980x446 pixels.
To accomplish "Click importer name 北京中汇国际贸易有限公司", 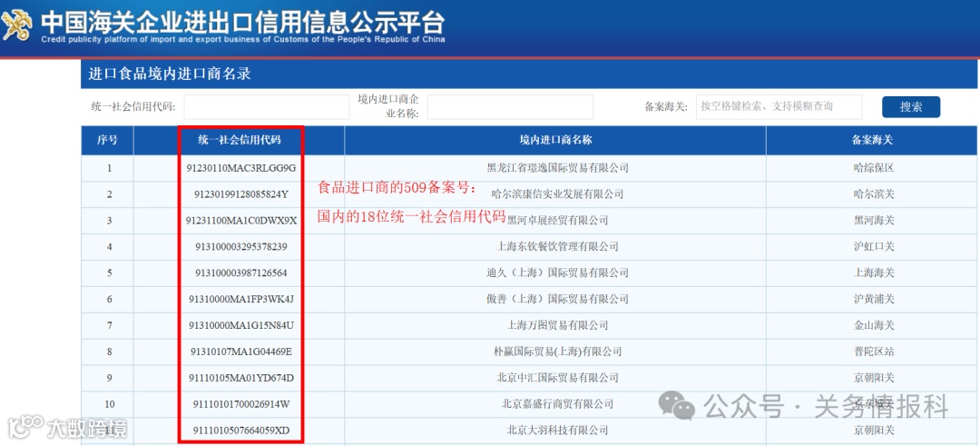I will tap(557, 379).
